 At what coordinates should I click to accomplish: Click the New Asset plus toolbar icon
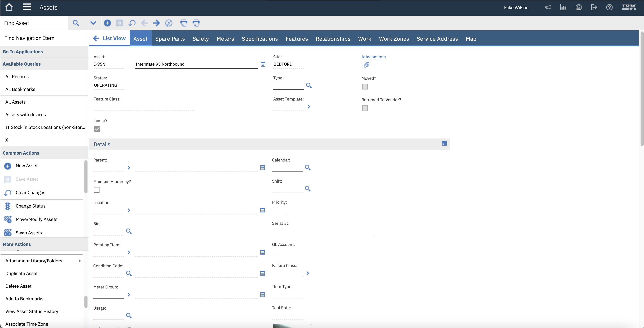point(107,23)
